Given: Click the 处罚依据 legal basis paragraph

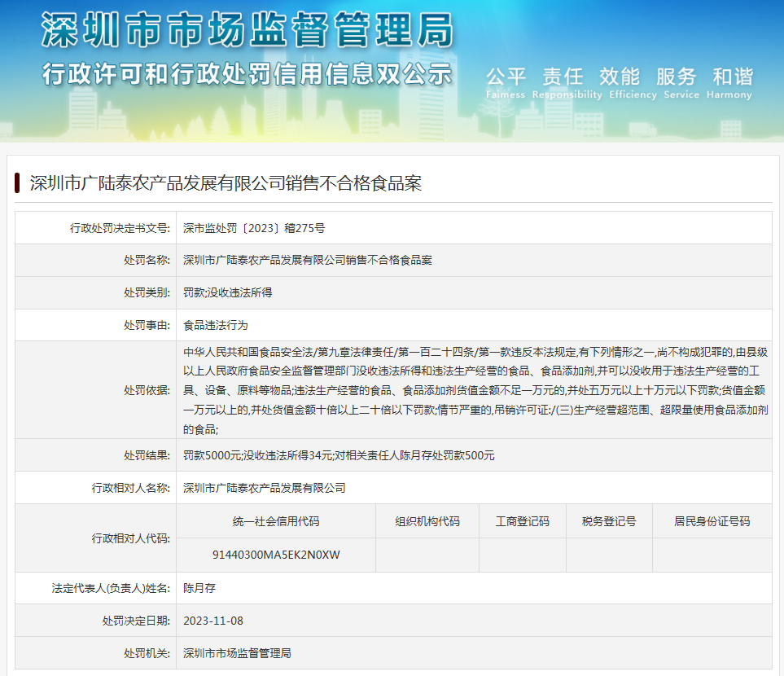Looking at the screenshot, I should (474, 390).
